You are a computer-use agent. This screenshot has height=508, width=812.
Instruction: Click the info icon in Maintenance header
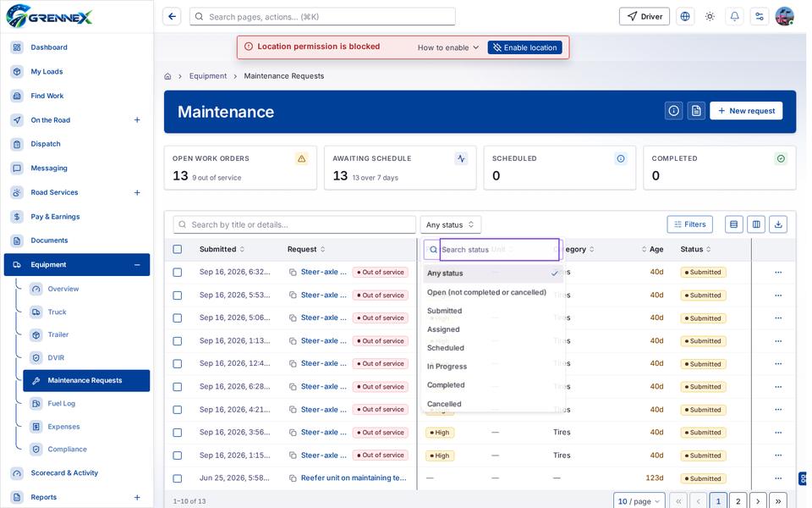(x=673, y=111)
